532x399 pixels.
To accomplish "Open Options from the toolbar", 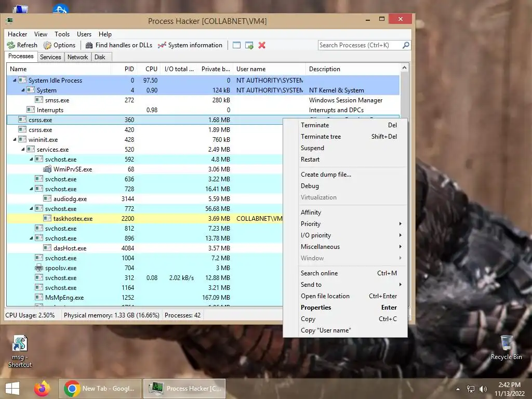I will (59, 45).
